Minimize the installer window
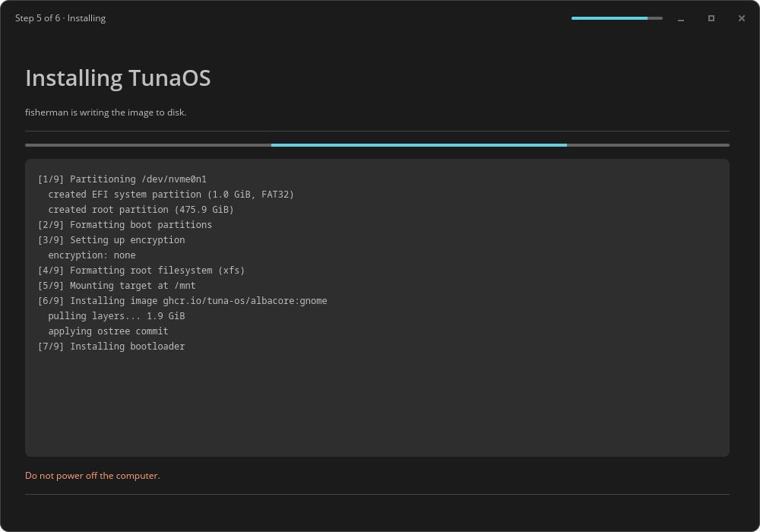Viewport: 760px width, 532px height. [x=680, y=18]
